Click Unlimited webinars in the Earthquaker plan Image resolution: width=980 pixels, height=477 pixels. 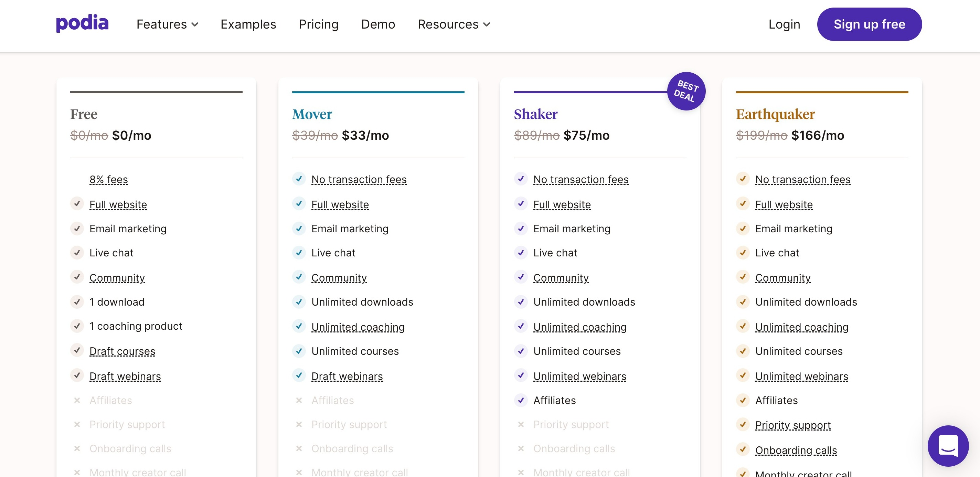pos(801,376)
